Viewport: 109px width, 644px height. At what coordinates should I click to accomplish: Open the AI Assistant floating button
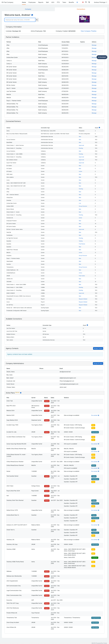[x=102, y=57]
